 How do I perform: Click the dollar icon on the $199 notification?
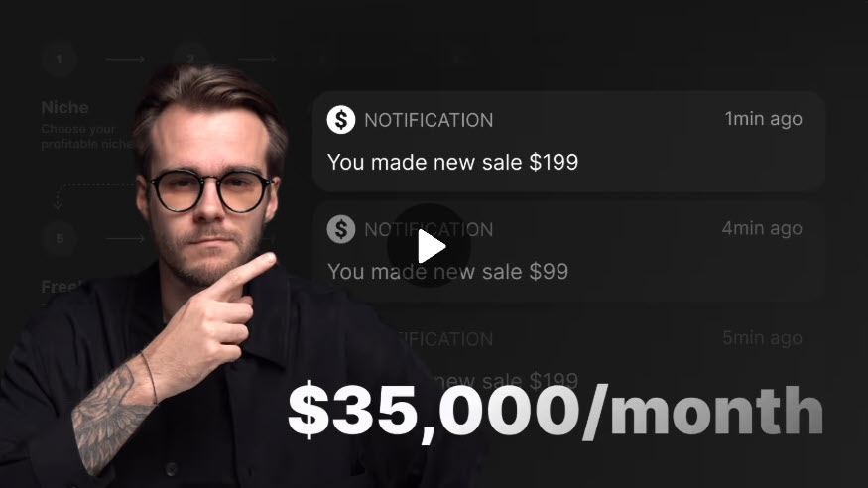click(341, 119)
